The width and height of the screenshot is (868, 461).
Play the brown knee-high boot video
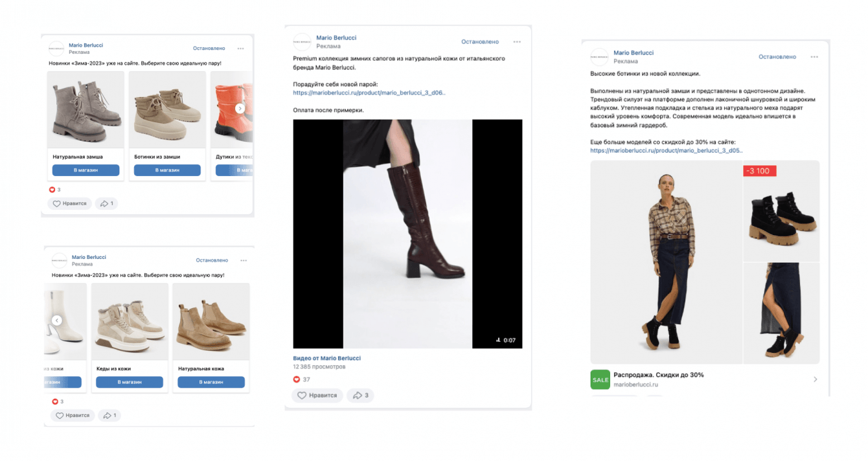tap(407, 234)
